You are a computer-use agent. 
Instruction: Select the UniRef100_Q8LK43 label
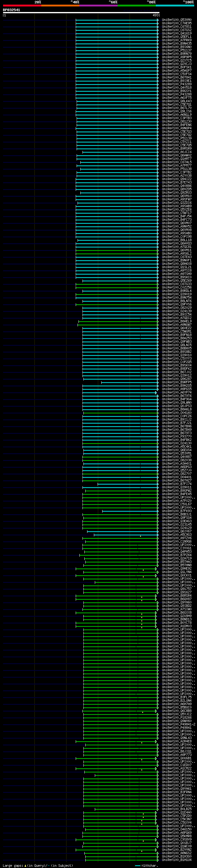[x=177, y=101]
